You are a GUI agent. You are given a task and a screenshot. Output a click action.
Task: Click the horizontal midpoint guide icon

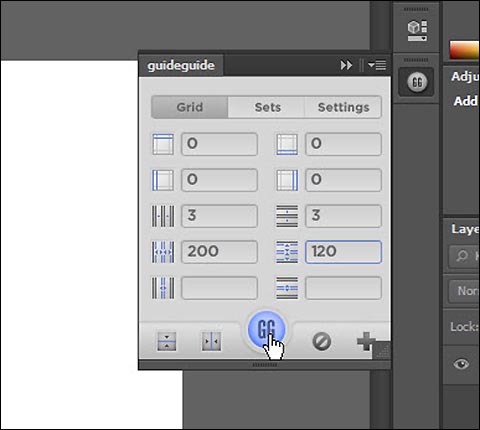tap(167, 341)
